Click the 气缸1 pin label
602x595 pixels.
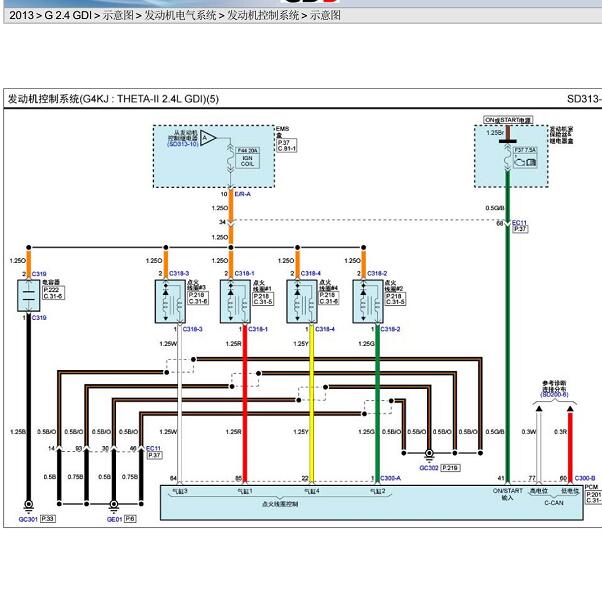245,491
